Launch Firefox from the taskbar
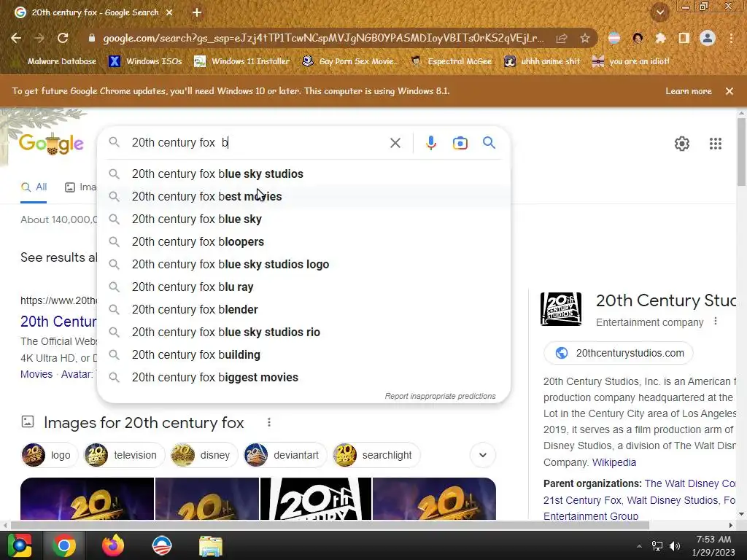Viewport: 747px width, 560px height. click(x=113, y=545)
